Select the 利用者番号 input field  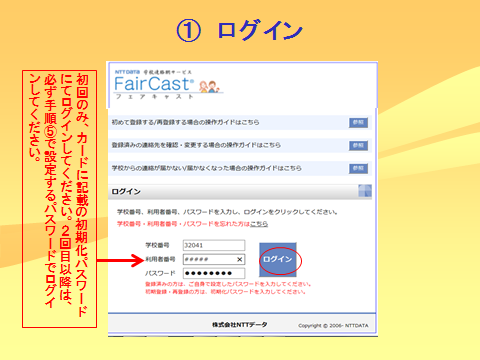pyautogui.click(x=214, y=259)
